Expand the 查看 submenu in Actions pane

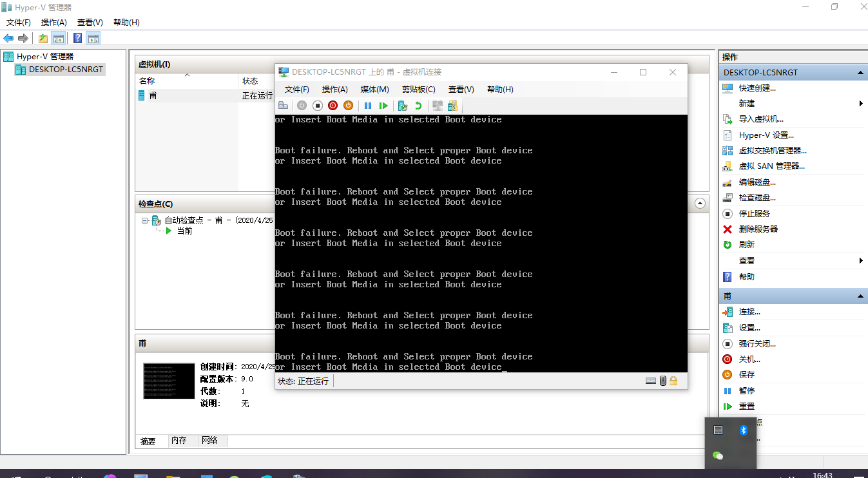(861, 261)
